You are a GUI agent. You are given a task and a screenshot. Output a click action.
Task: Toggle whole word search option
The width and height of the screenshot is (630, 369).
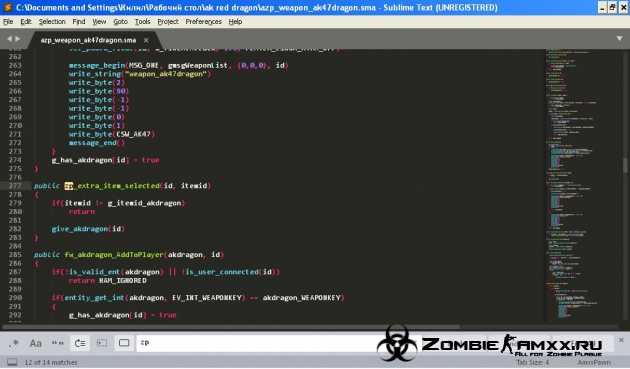click(58, 343)
